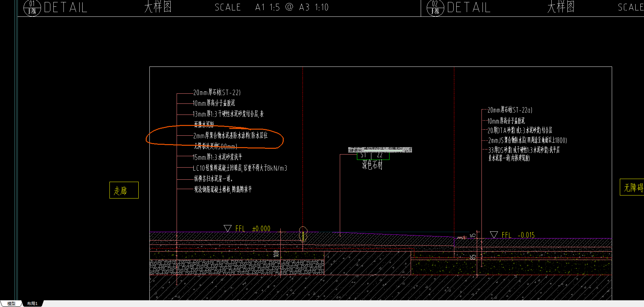Select the right DETAIL title text
Screen dimensions: 644x307
469,7
